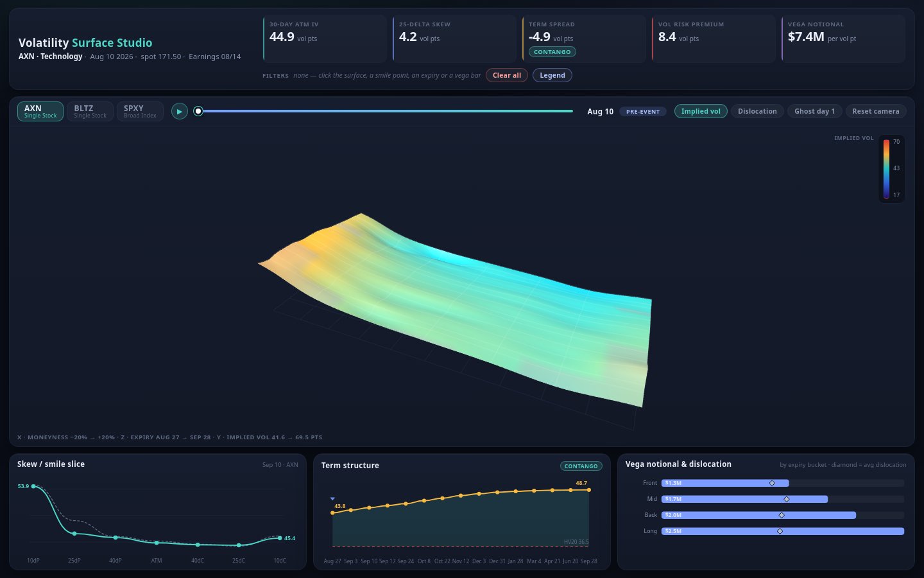Click the blue triangle marker above the Aug 27 expiry
The height and width of the screenshot is (578, 924).
coord(332,498)
